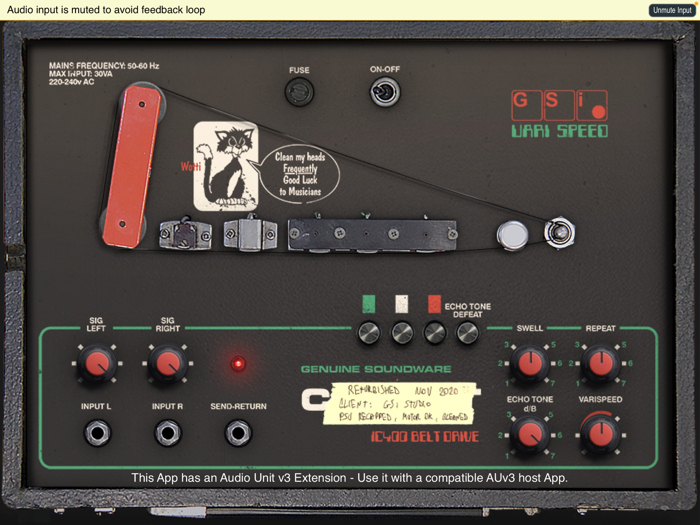Click the GSi logo
This screenshot has width=700, height=525.
559,105
